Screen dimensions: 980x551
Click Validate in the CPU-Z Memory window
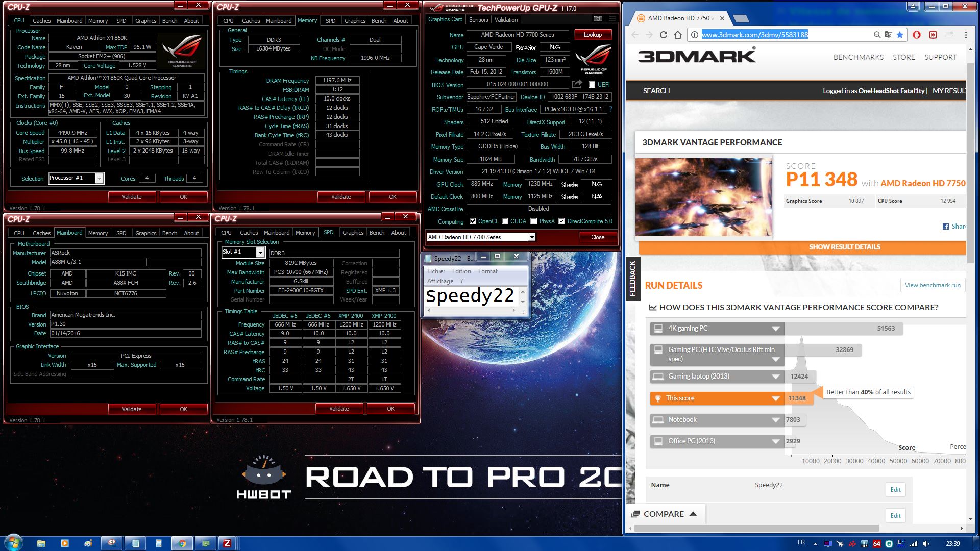(x=341, y=197)
